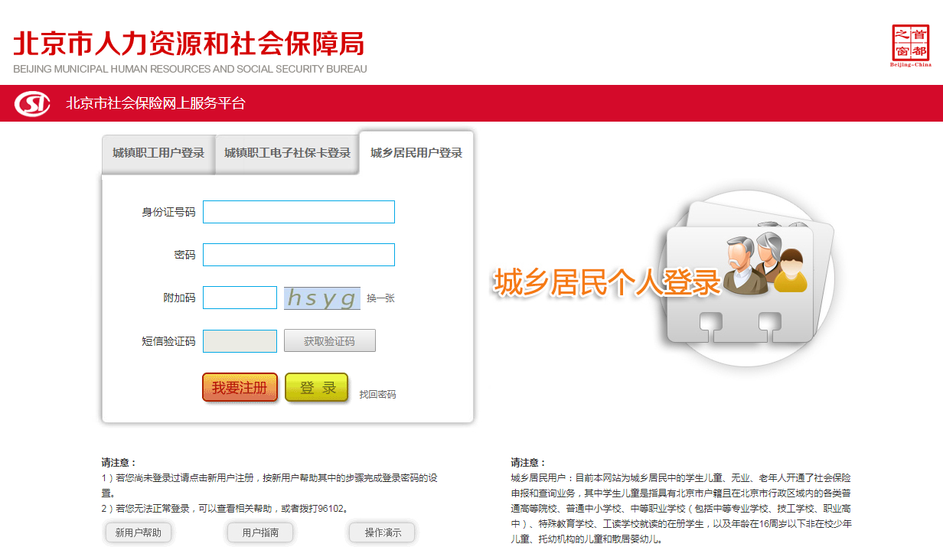The image size is (943, 560).
Task: Switch to 城镇职工电子社保卡登录 tab
Action: pyautogui.click(x=287, y=153)
